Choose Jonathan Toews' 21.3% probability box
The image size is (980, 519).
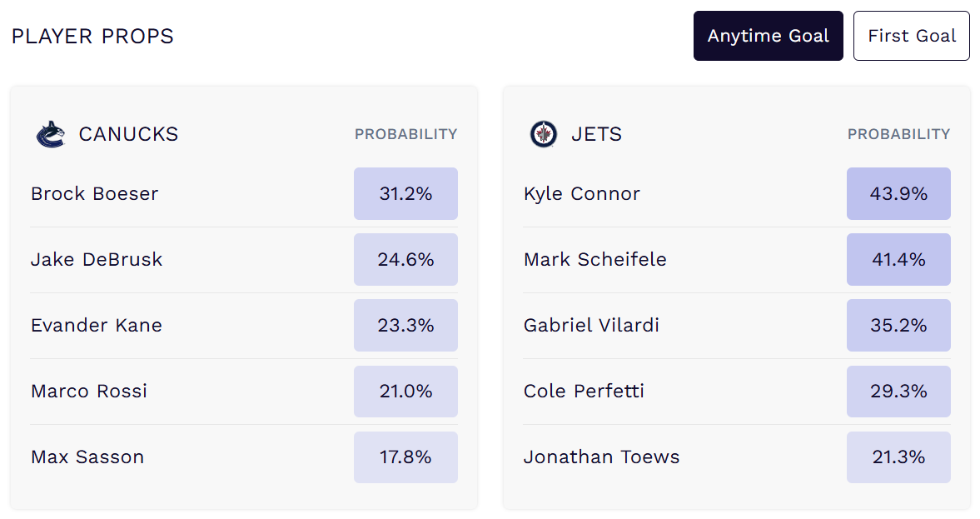(898, 457)
